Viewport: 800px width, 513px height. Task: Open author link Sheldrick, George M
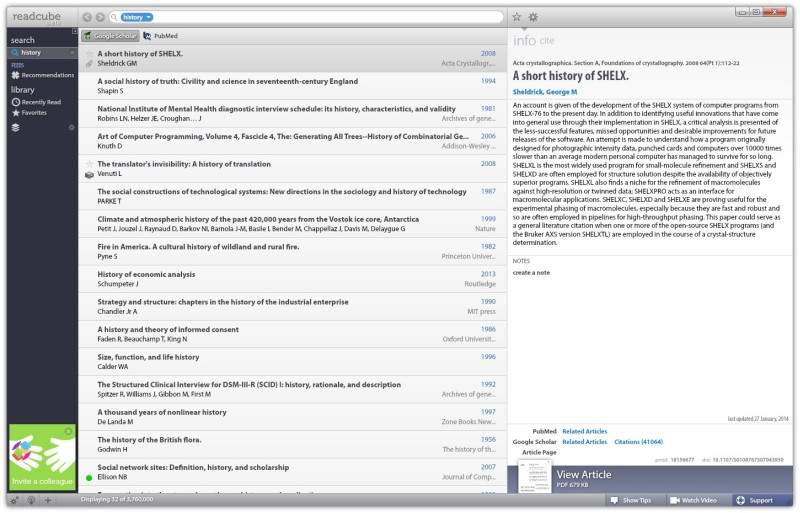click(544, 92)
